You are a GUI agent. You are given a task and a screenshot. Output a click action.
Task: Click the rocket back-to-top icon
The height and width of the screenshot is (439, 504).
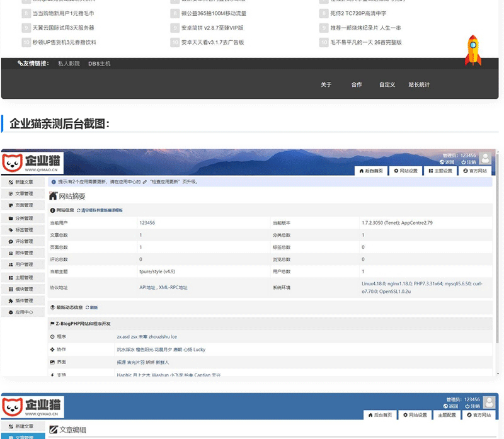473,50
